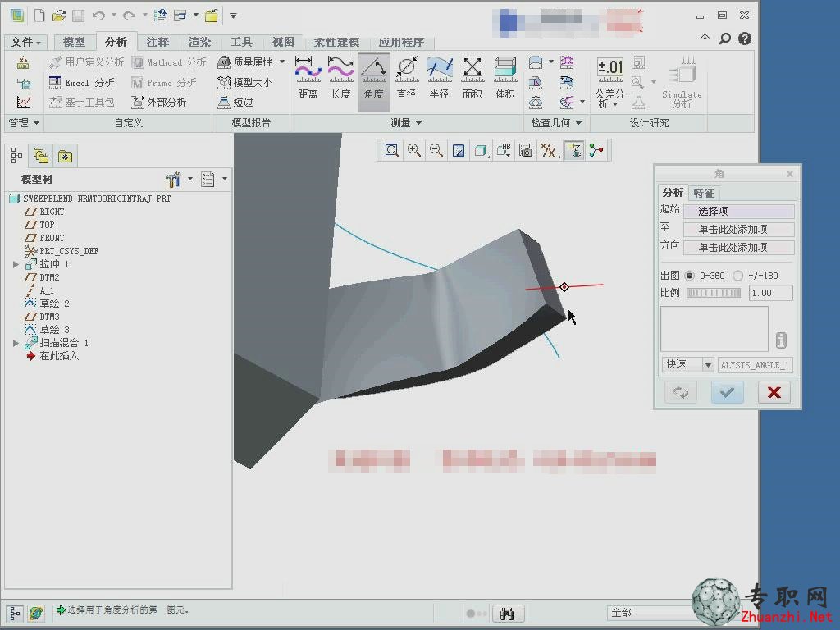Switch to the 渲染 ribbon tab

(x=199, y=42)
